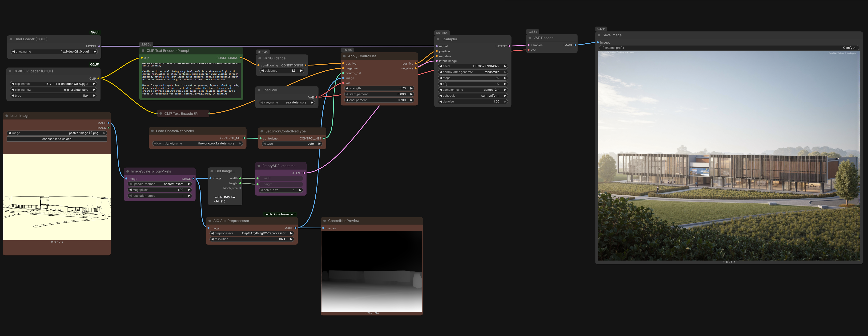Click the Load ControlNet Model CONTROL_NET output port

tap(244, 138)
